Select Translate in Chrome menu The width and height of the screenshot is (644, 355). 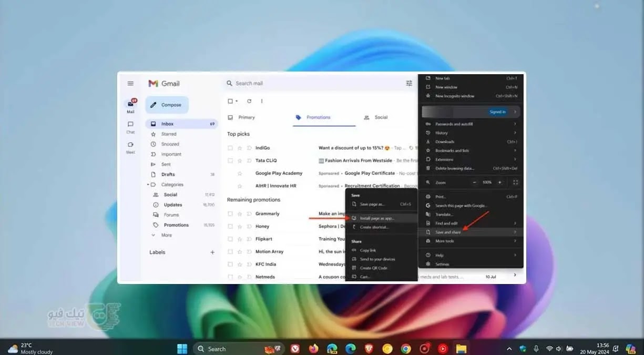471,215
